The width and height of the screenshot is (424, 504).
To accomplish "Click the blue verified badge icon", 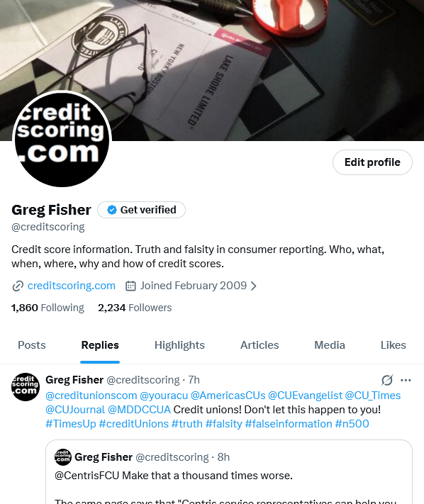I will (112, 210).
